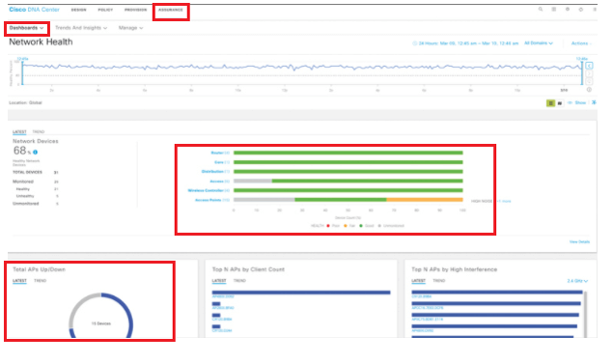
Task: Click the clock icon next to 24 Hours range
Action: (415, 43)
